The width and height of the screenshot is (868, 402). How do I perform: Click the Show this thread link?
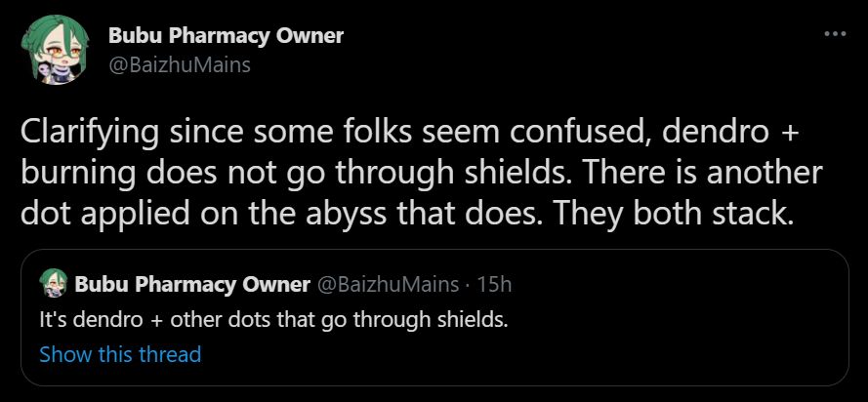tap(120, 353)
